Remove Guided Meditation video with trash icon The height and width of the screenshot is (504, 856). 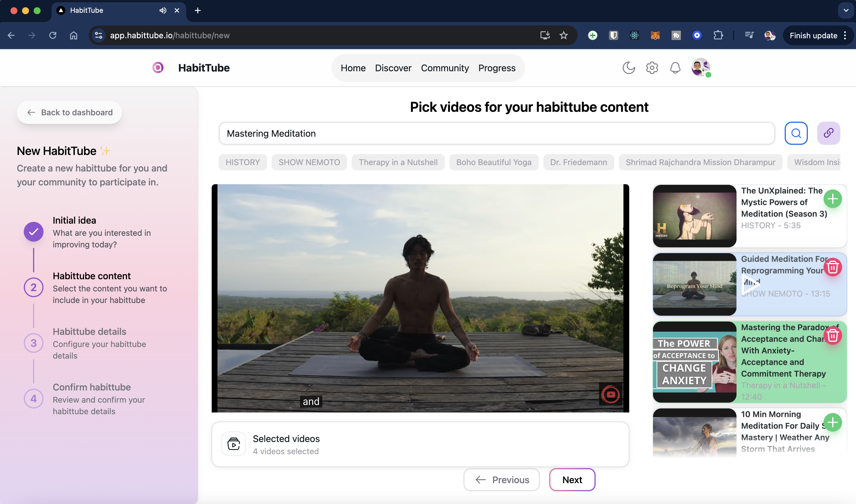point(832,267)
